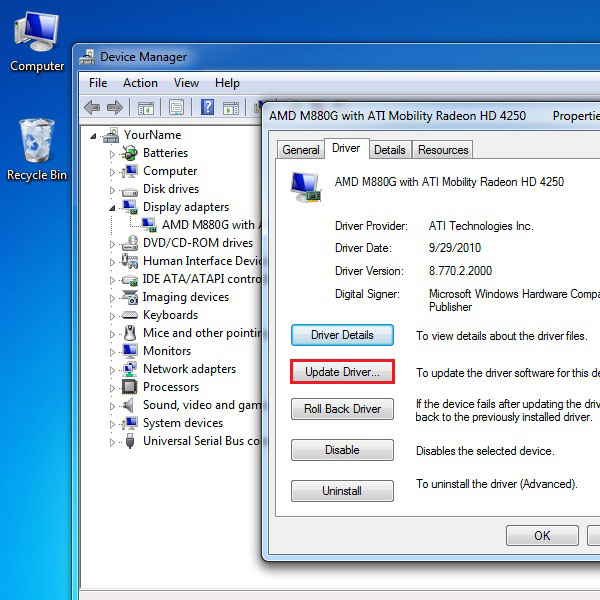Click the Disable button
This screenshot has height=600, width=600.
tap(342, 450)
